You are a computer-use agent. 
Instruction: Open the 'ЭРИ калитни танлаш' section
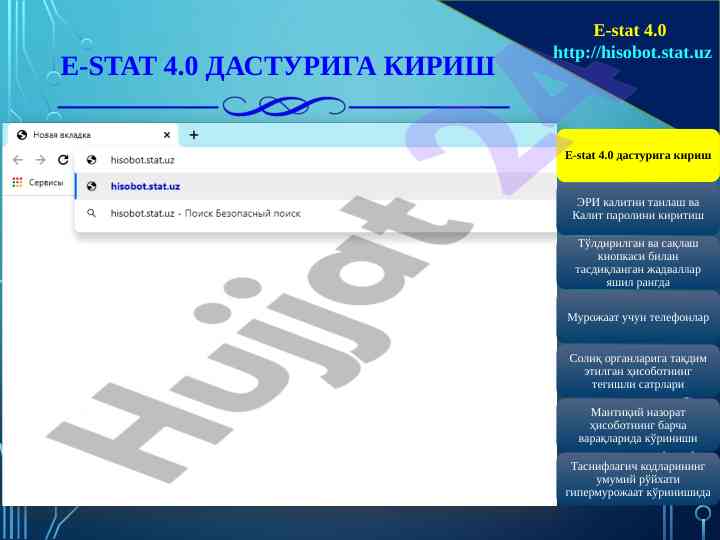tap(638, 208)
